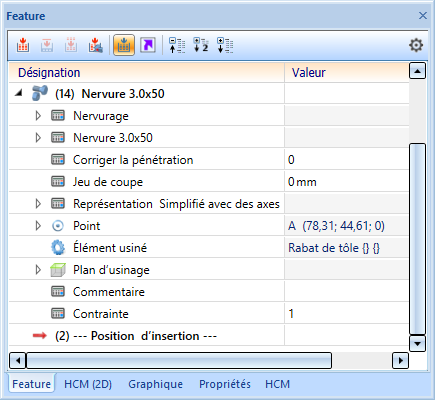Click the purple arrow toolbar icon

148,45
